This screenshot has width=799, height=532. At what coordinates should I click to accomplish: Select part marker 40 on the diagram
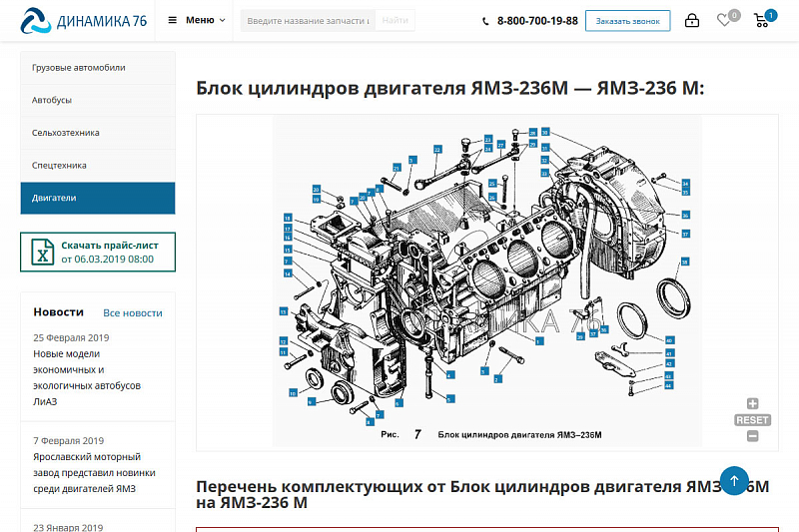[x=669, y=340]
